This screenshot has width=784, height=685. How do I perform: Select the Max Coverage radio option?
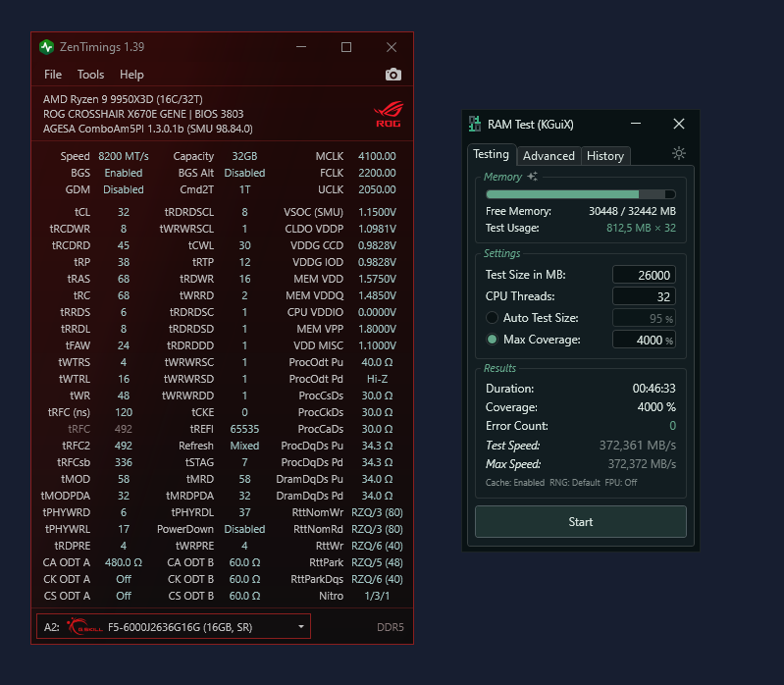tap(492, 339)
